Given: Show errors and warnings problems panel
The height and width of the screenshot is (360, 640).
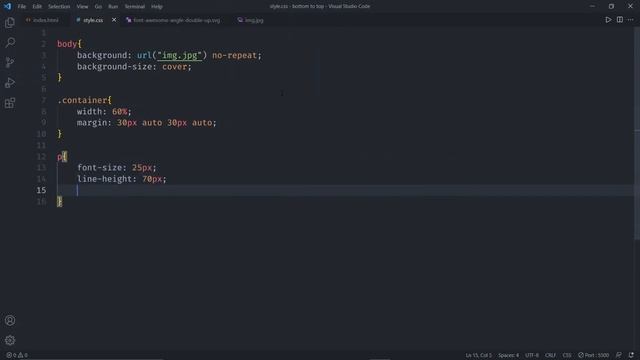Looking at the screenshot, I should pos(17,355).
